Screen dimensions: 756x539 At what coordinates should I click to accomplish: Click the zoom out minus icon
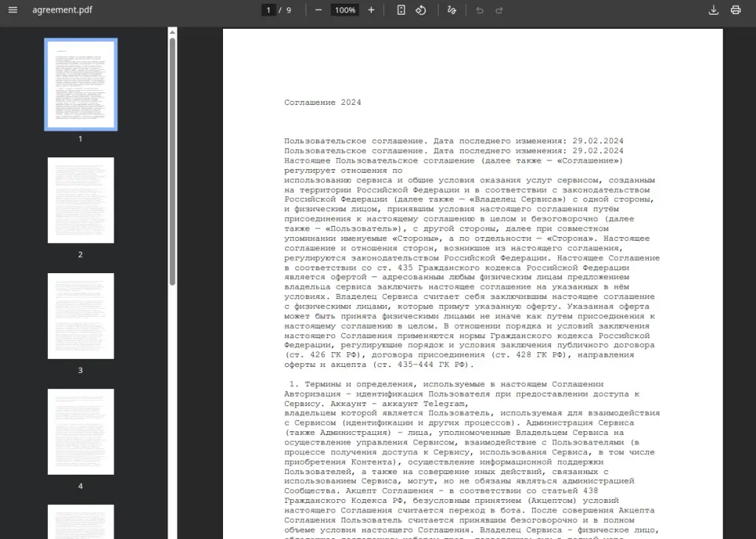[x=318, y=10]
